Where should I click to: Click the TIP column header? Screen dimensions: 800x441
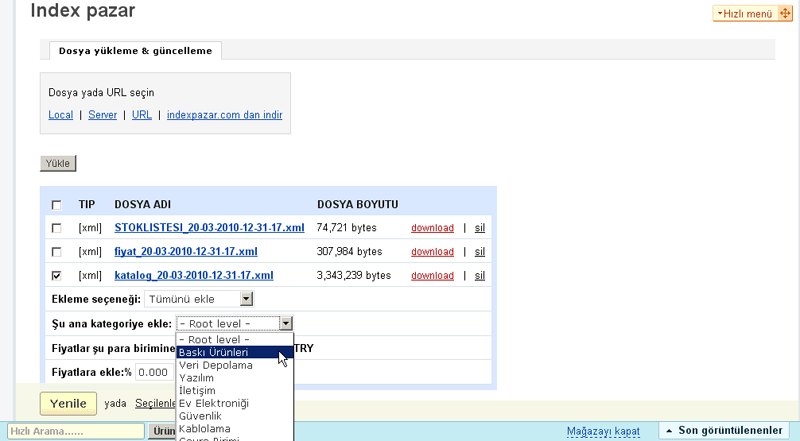point(87,205)
